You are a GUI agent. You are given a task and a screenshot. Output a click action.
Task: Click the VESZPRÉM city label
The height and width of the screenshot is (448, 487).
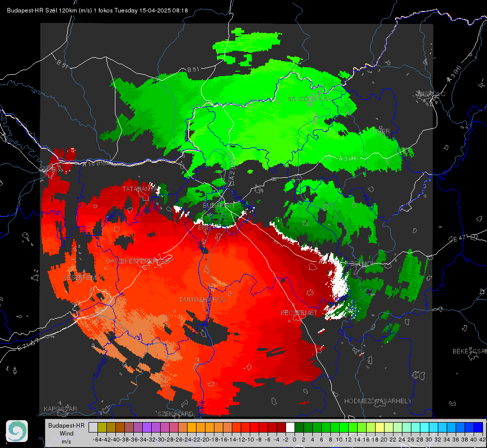pos(80,277)
